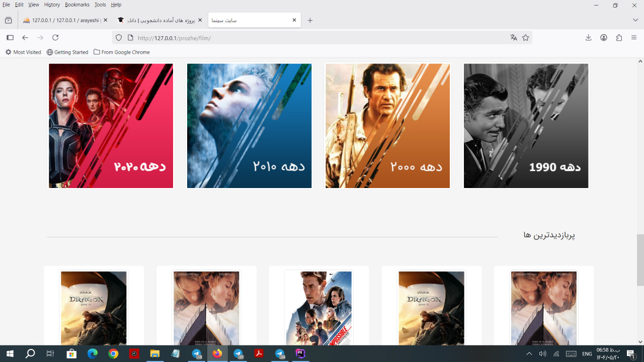The height and width of the screenshot is (362, 644).
Task: Switch to the 'پروژه های آماده دانشجویی' tab
Action: tap(160, 20)
